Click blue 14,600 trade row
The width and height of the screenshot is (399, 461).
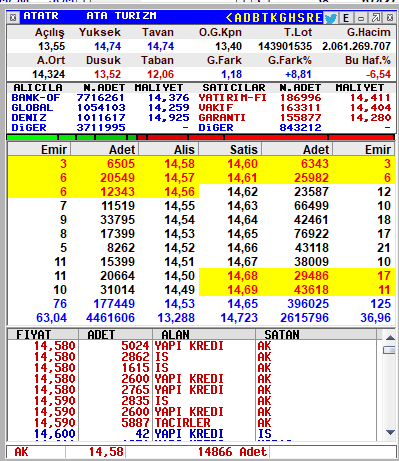192,434
